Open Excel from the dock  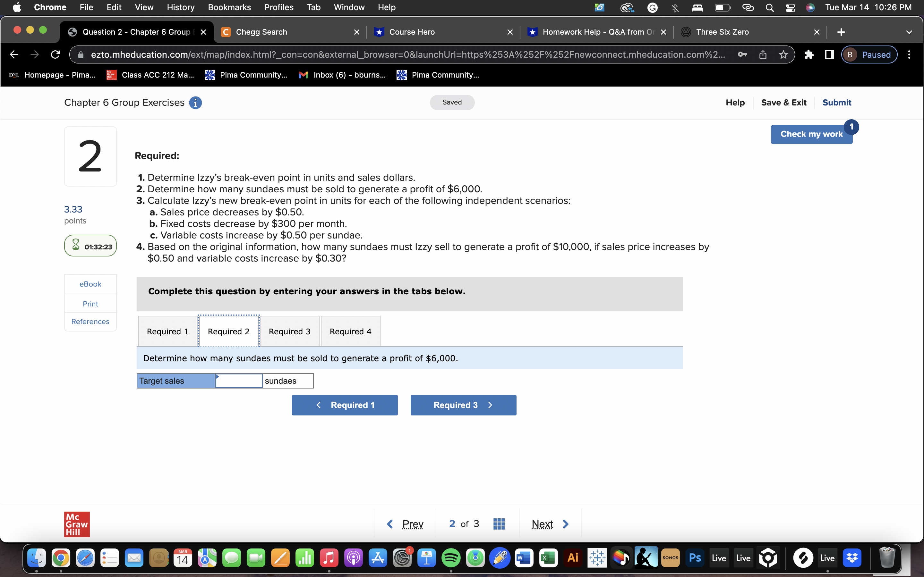tap(548, 558)
